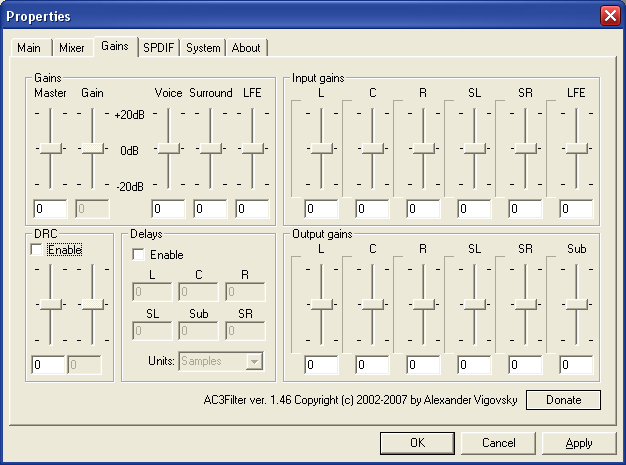The height and width of the screenshot is (465, 626).
Task: Switch to the Main tab
Action: 29,48
